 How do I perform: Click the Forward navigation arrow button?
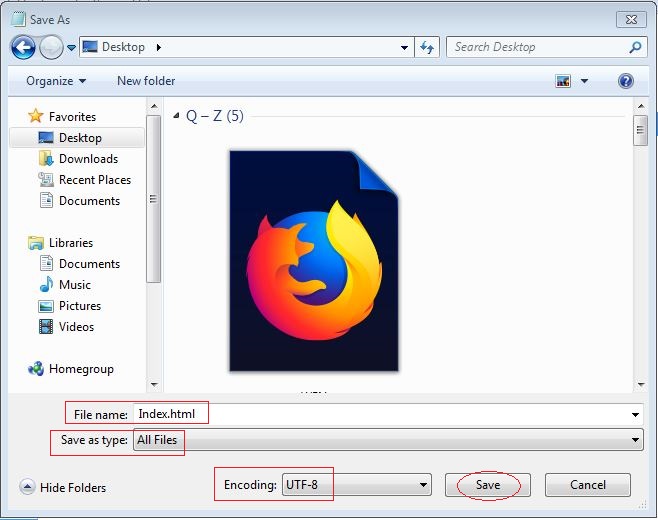(51, 47)
